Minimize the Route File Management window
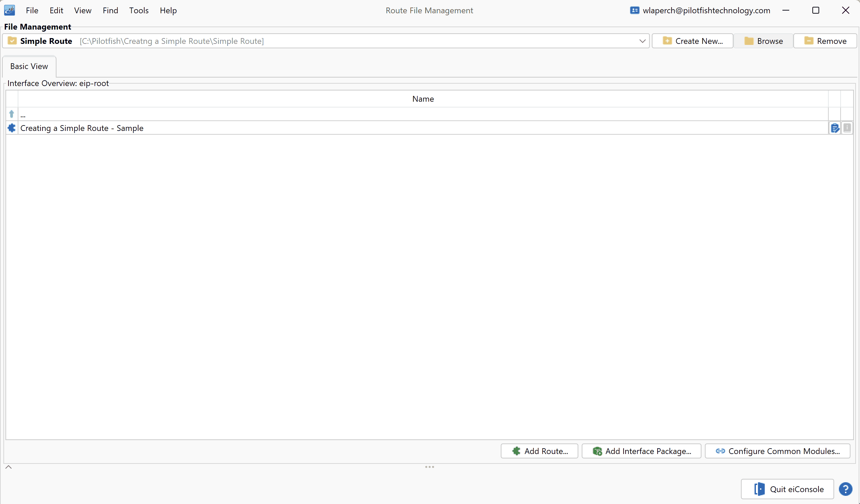 coord(786,11)
